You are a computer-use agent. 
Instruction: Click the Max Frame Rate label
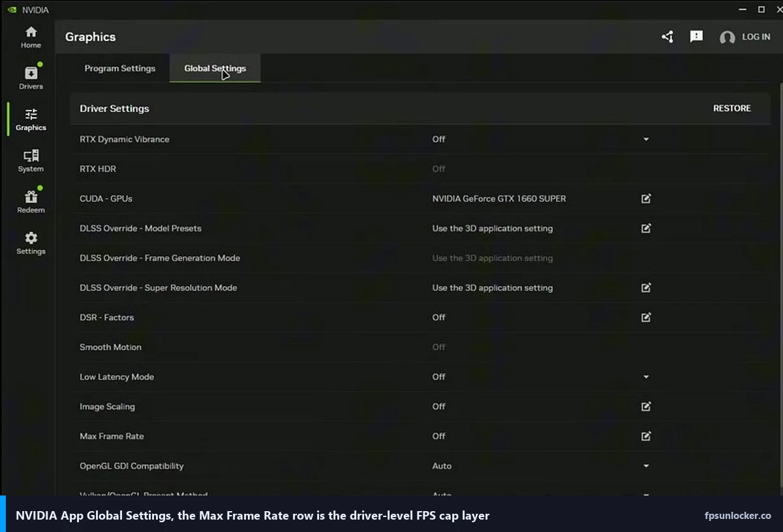coord(112,436)
